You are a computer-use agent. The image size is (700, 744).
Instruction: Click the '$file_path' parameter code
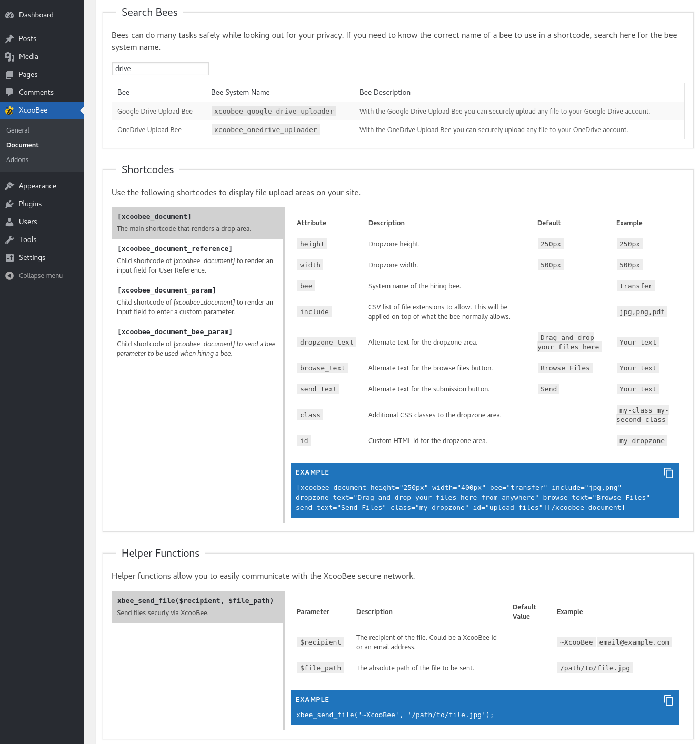321,668
